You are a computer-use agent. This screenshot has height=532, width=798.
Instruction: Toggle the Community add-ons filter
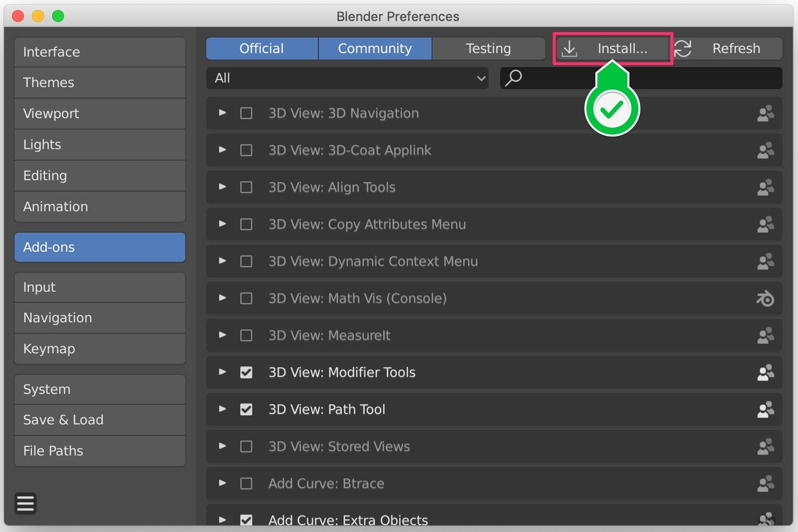coord(375,49)
